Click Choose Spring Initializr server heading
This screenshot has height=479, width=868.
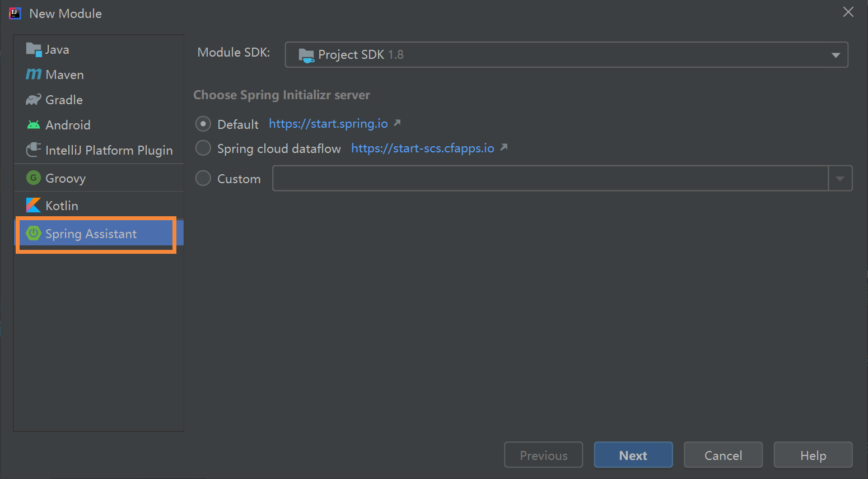point(282,95)
